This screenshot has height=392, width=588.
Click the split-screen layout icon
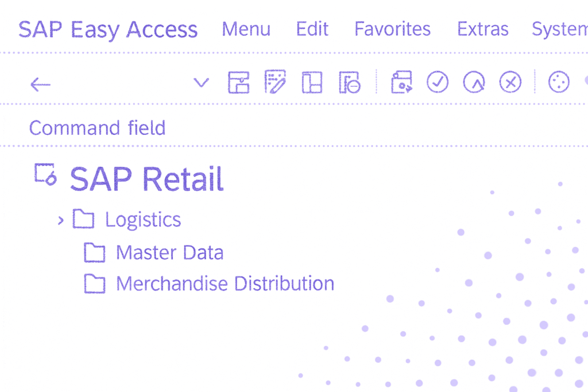[312, 83]
